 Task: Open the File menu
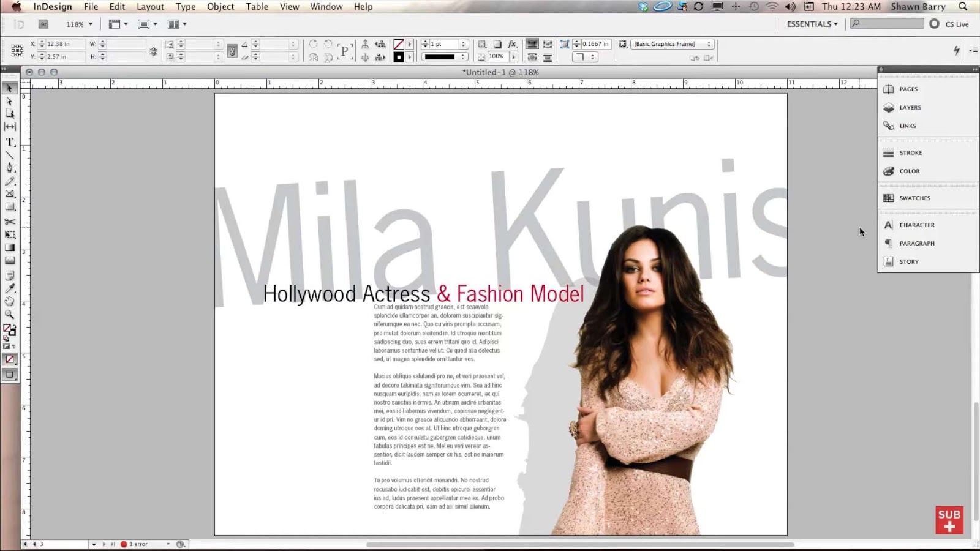pyautogui.click(x=91, y=7)
